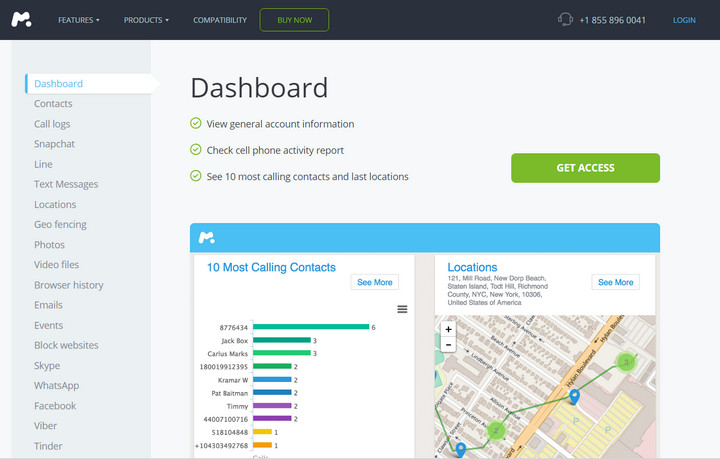Viewport: 720px width, 459px height.
Task: Open Call logs in the sidebar
Action: (52, 124)
